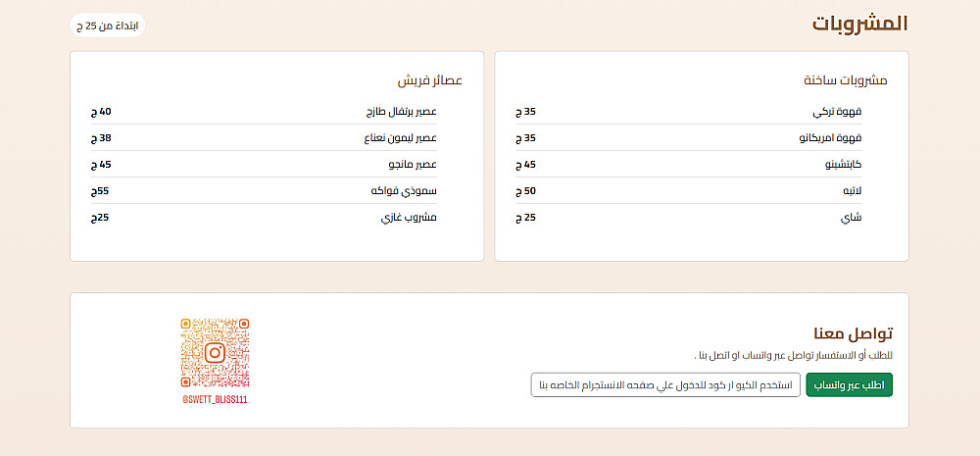Select the مشروب غازي item
The width and height of the screenshot is (980, 456).
point(408,218)
